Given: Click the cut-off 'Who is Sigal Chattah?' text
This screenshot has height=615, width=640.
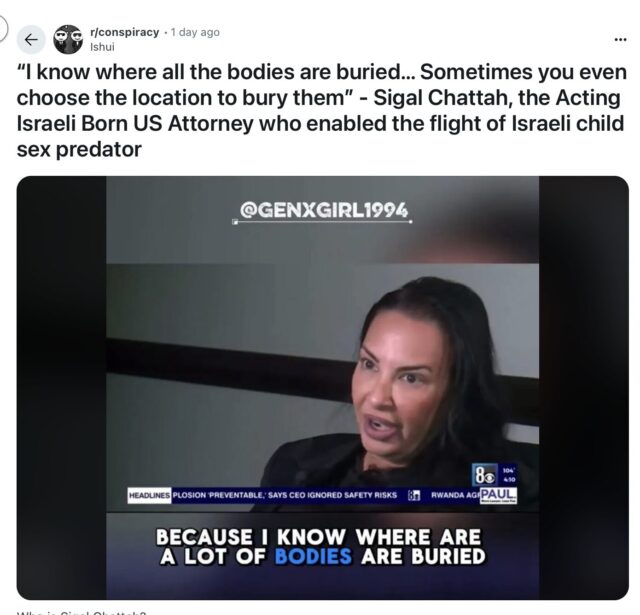Looking at the screenshot, I should click(81, 613).
